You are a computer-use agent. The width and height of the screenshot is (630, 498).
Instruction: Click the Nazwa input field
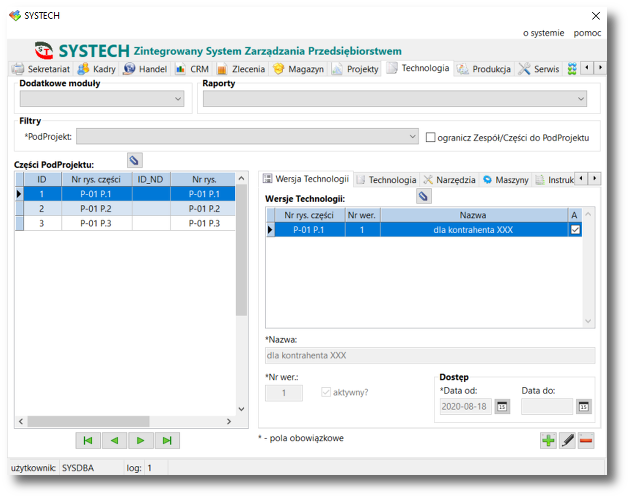[430, 355]
